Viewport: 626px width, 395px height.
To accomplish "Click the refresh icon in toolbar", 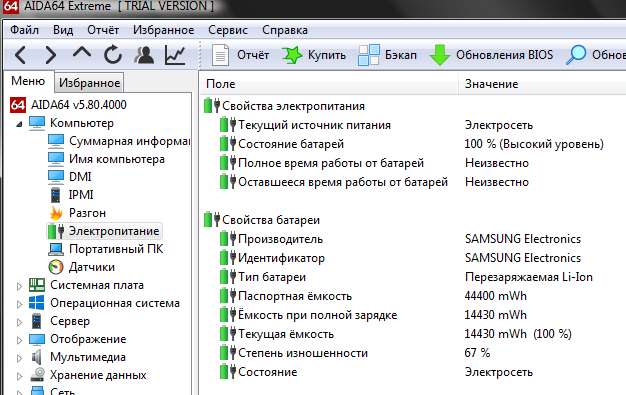I will coord(113,55).
